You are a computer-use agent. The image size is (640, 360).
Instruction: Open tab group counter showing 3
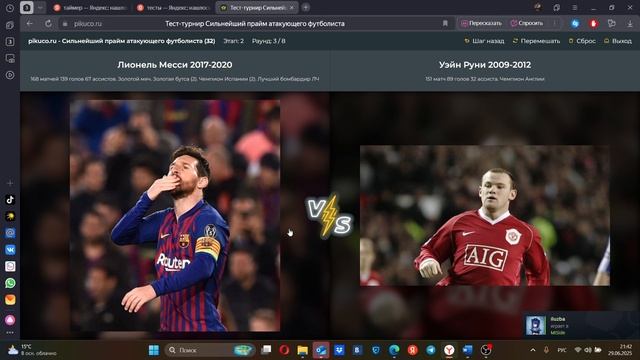[27, 8]
